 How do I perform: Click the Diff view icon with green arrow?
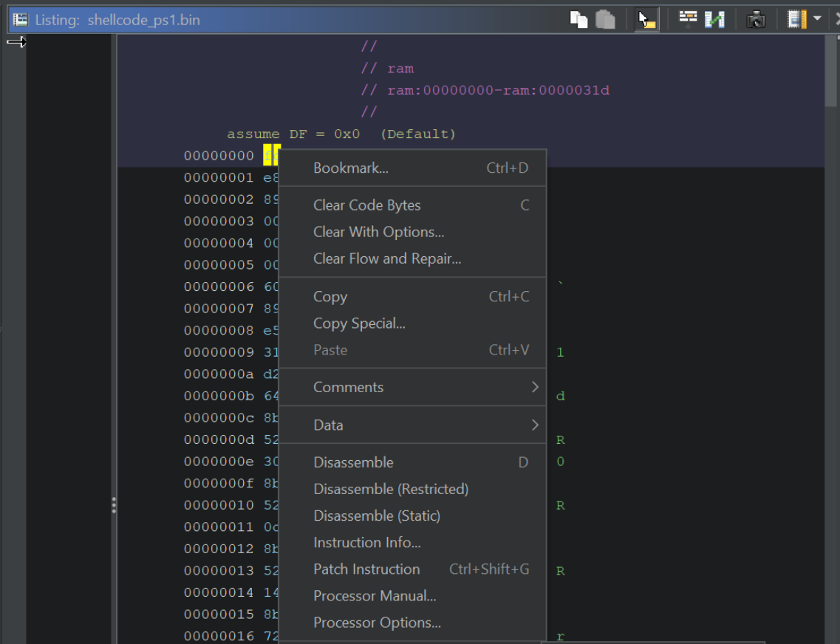tap(714, 18)
